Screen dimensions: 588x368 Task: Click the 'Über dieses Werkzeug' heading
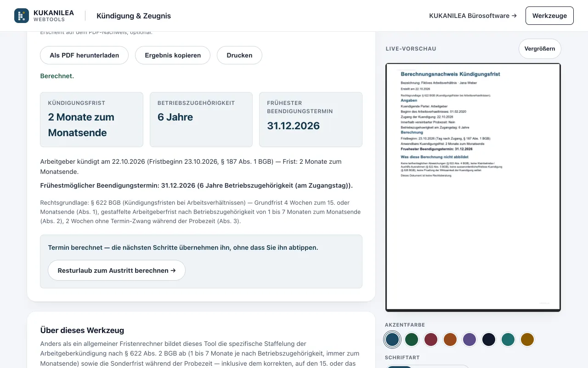[82, 330]
